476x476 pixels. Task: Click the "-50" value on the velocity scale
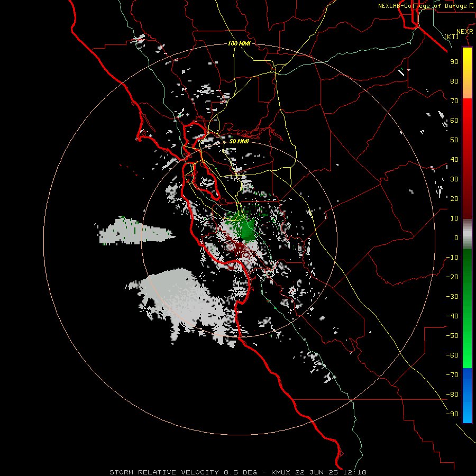pos(452,335)
